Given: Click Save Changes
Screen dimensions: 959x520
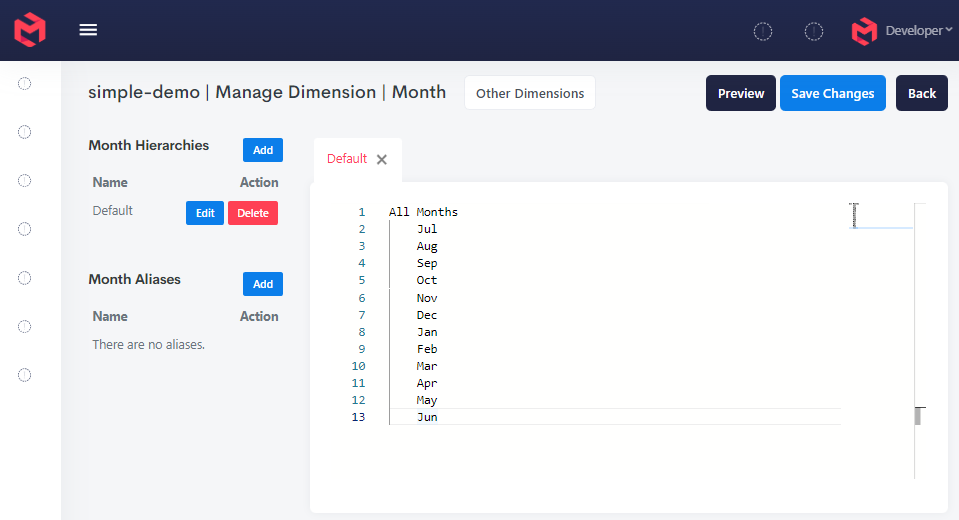Looking at the screenshot, I should [x=832, y=93].
